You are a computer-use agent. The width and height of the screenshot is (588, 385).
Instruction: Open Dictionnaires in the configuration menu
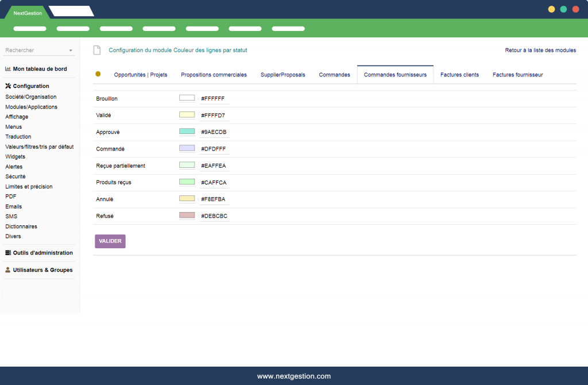[x=21, y=226]
